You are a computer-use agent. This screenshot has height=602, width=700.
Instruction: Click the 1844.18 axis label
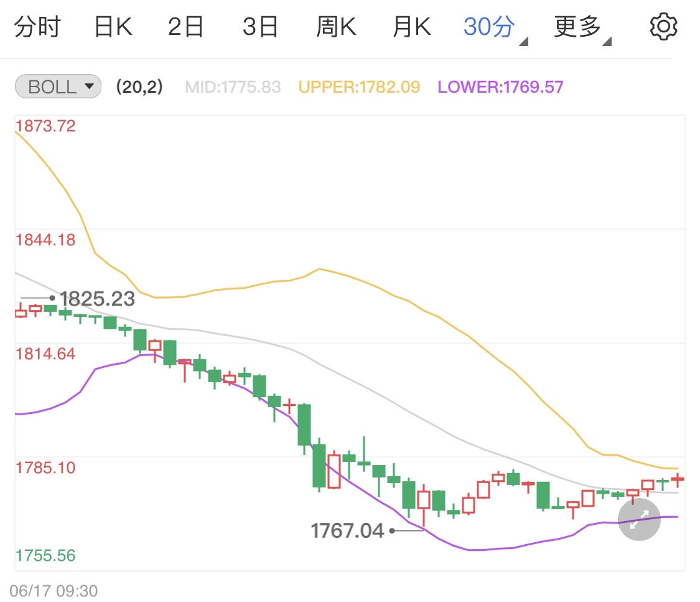45,240
